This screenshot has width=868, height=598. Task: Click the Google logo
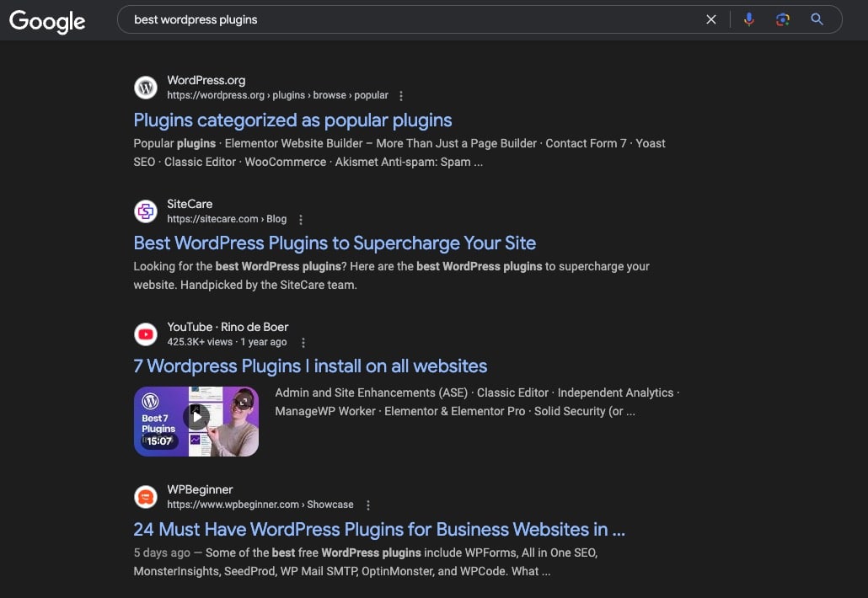click(47, 20)
